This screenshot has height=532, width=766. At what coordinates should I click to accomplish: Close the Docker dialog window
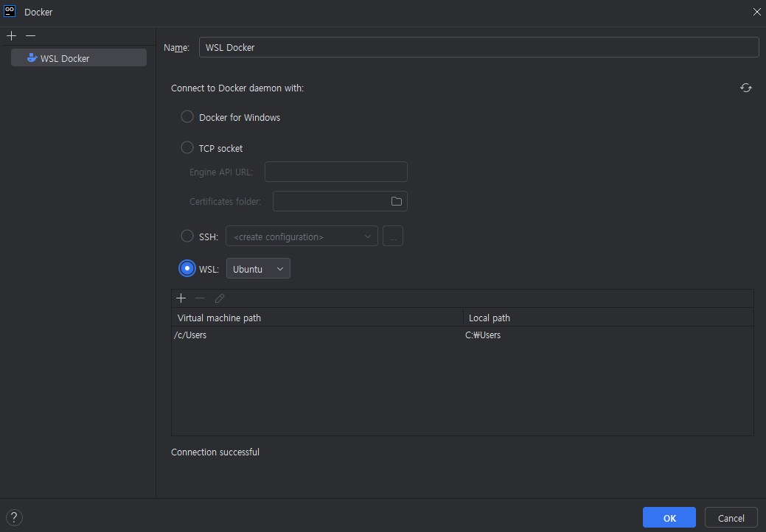[x=756, y=12]
